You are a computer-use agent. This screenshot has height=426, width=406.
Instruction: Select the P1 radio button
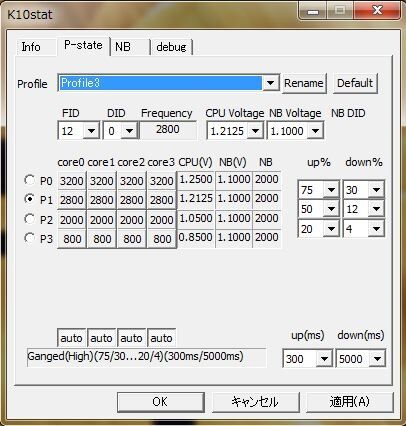point(30,199)
